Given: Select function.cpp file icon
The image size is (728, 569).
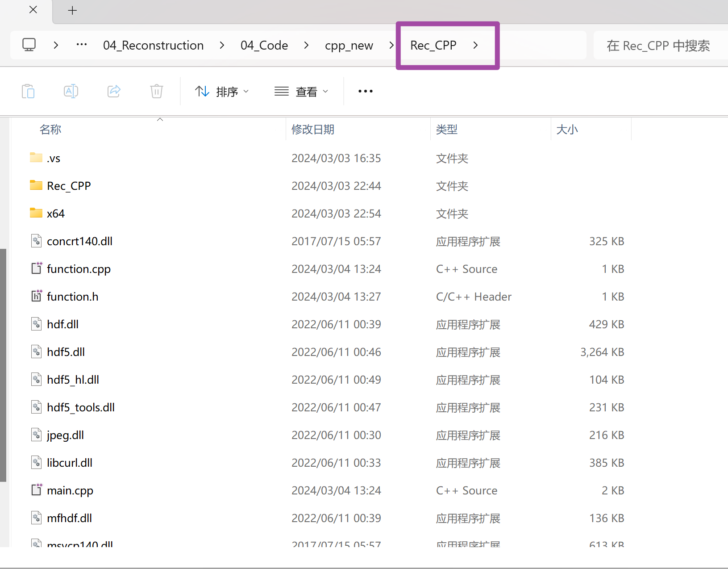Looking at the screenshot, I should 37,268.
